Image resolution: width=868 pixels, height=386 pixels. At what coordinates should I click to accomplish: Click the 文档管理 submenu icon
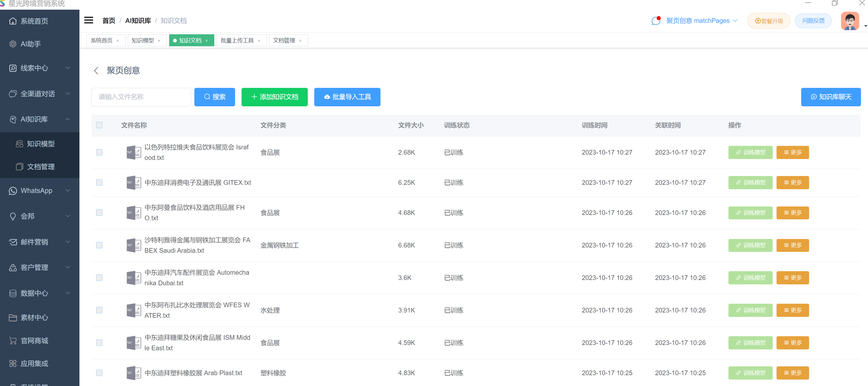click(x=20, y=167)
